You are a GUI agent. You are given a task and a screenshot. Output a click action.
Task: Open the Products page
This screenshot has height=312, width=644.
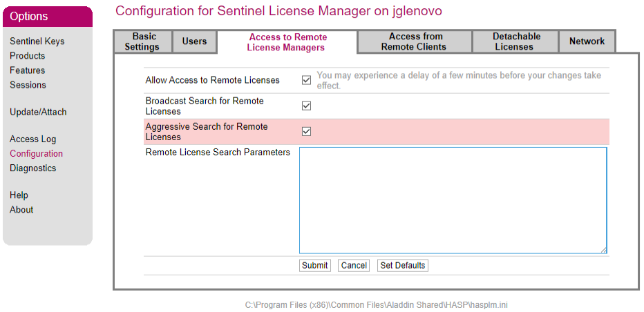tap(27, 56)
